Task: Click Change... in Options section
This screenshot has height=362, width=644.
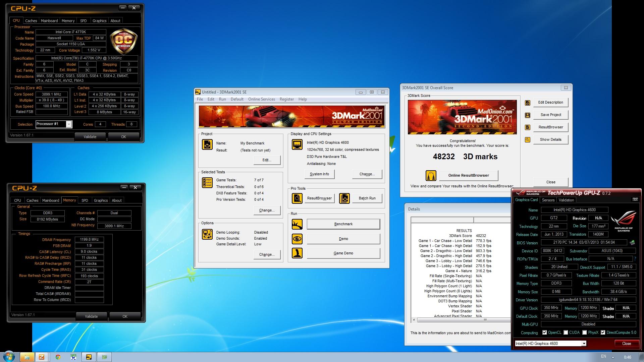Action: point(267,255)
